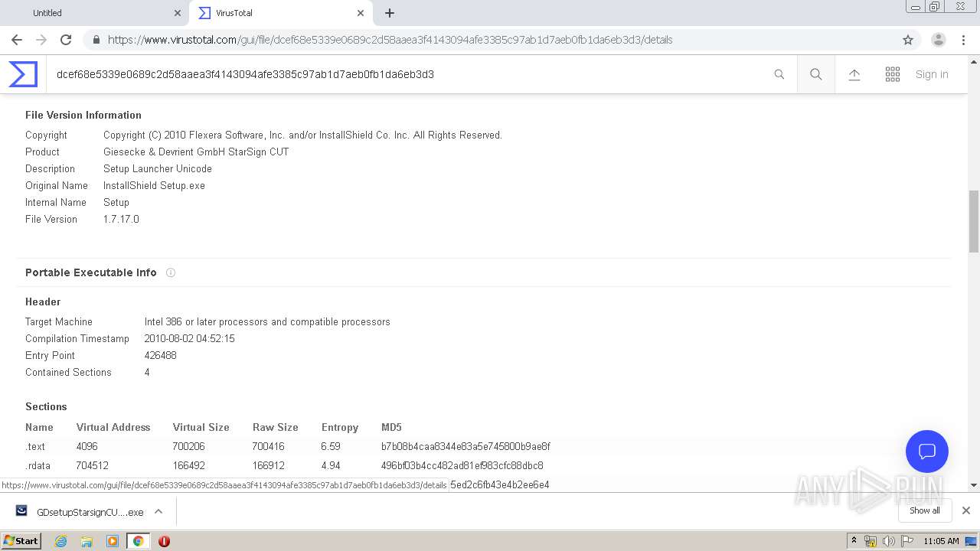980x551 pixels.
Task: Click the VirusTotal sigma logo
Action: pos(23,74)
